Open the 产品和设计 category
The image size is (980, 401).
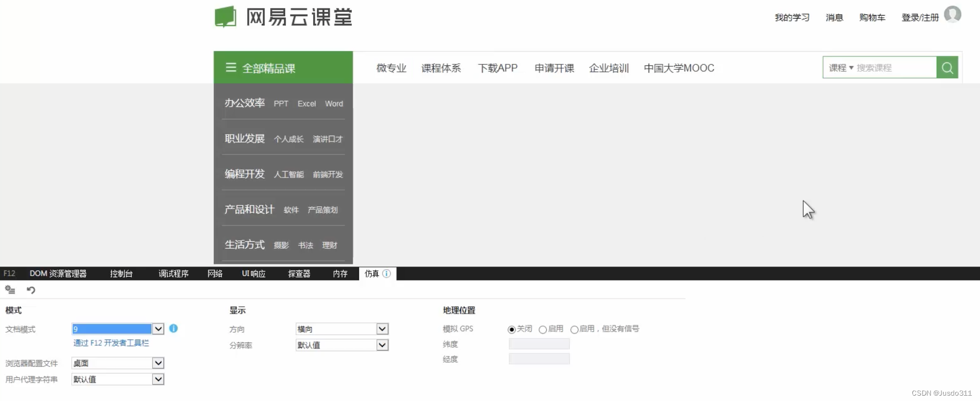click(249, 209)
